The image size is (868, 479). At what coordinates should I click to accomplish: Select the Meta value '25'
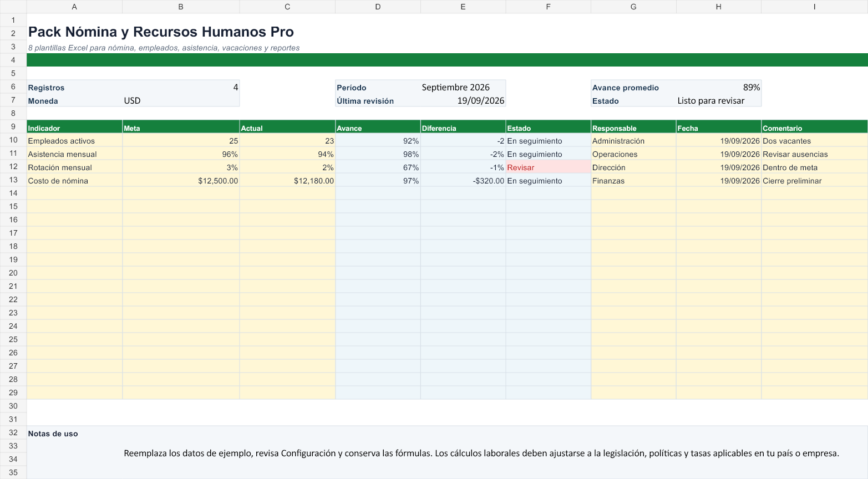point(181,140)
